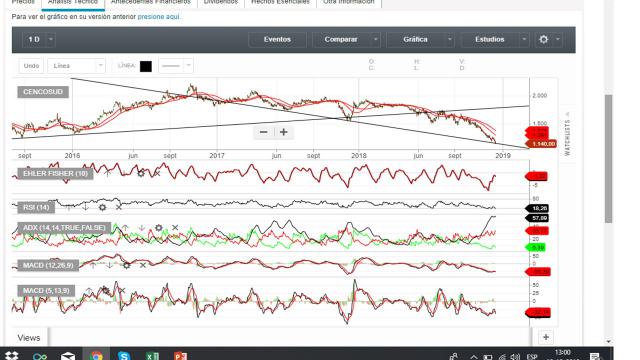
Task: Open the Antecedentes Financieros tab
Action: pos(151,2)
